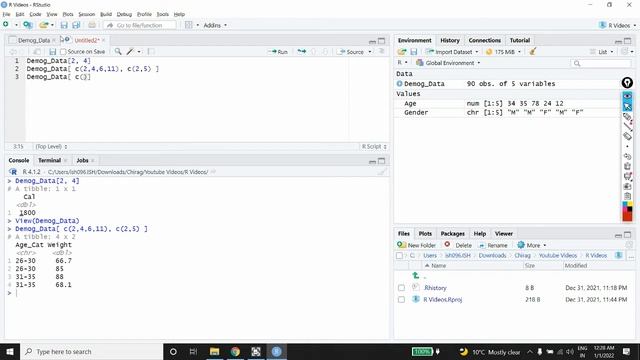Image resolution: width=640 pixels, height=360 pixels.
Task: Check the .Rhistory file checkbox
Action: point(401,288)
